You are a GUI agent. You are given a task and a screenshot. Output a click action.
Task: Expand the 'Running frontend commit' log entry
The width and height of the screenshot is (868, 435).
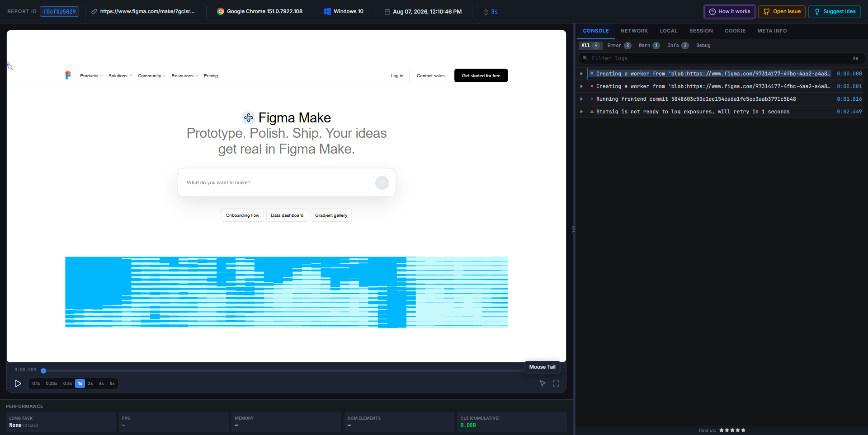tap(581, 99)
